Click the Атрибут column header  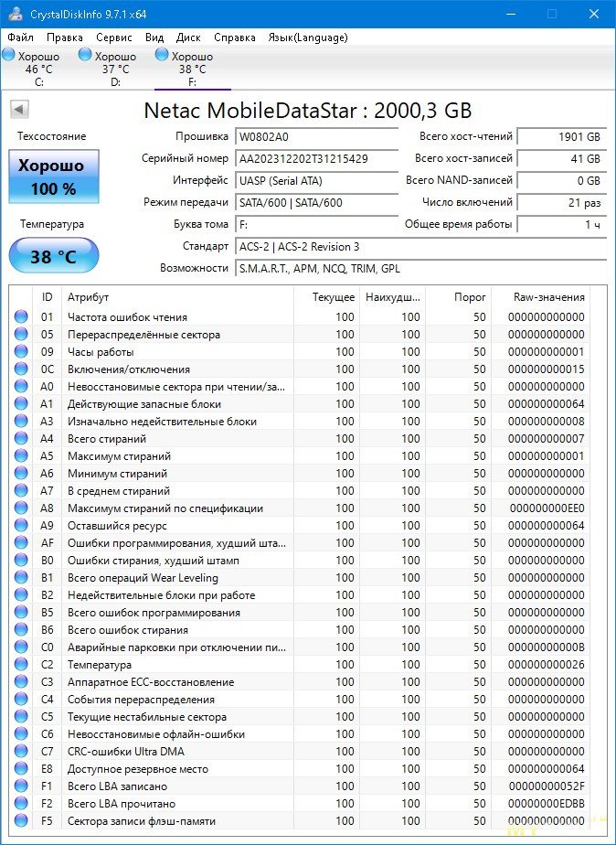[177, 297]
